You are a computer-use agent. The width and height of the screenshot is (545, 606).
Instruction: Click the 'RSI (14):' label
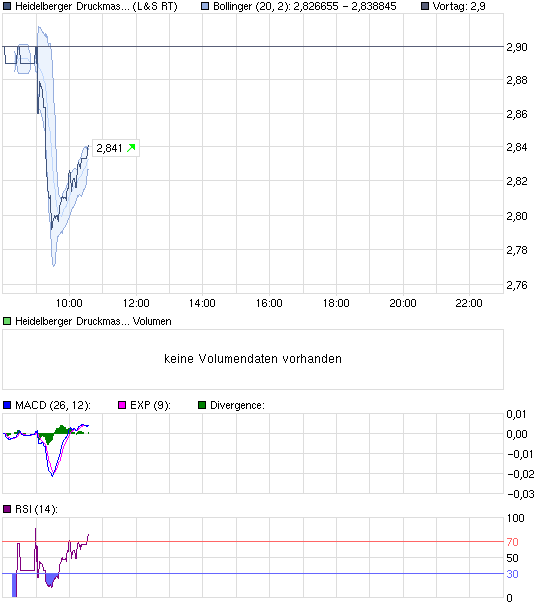36,509
